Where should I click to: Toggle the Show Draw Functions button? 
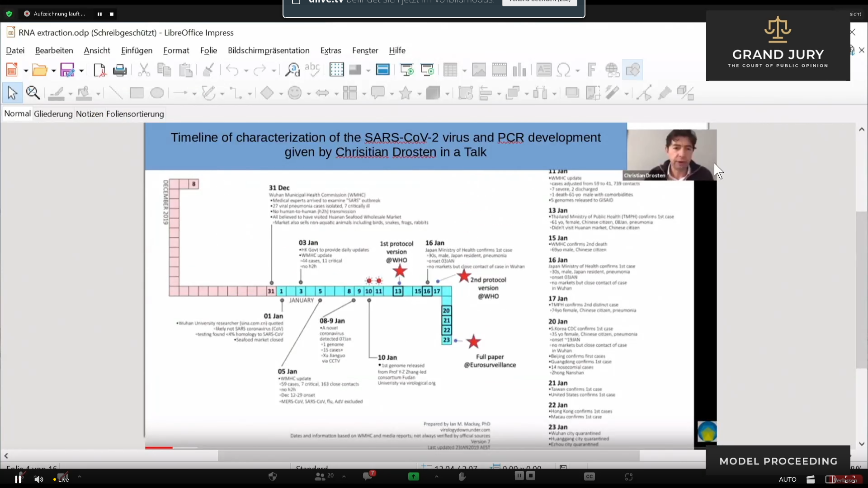click(632, 70)
